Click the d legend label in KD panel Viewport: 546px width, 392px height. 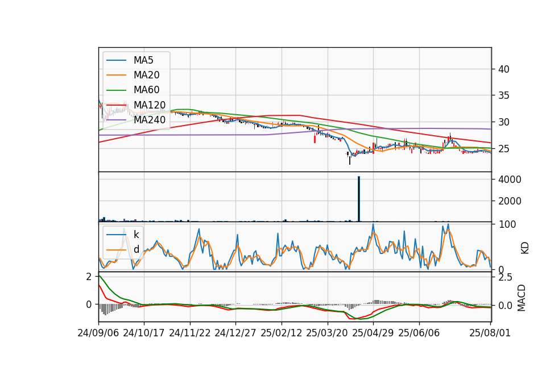point(136,249)
